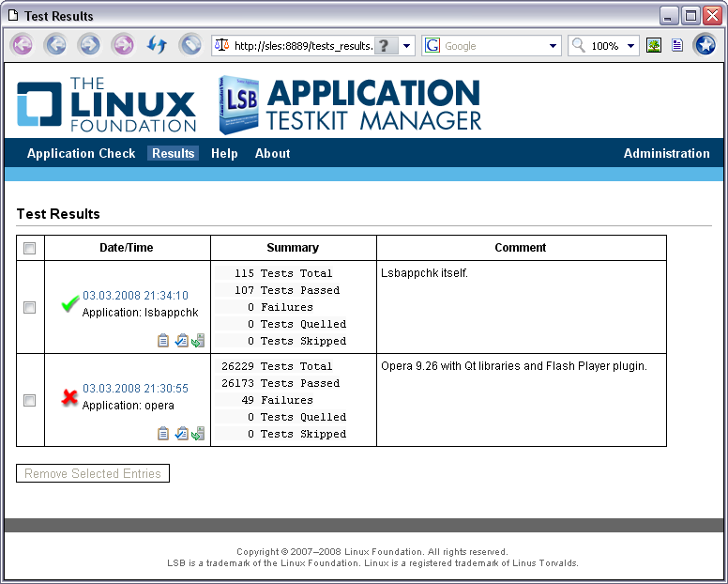
Task: Click the green checkmark status icon for lsbappchk
Action: pos(70,304)
